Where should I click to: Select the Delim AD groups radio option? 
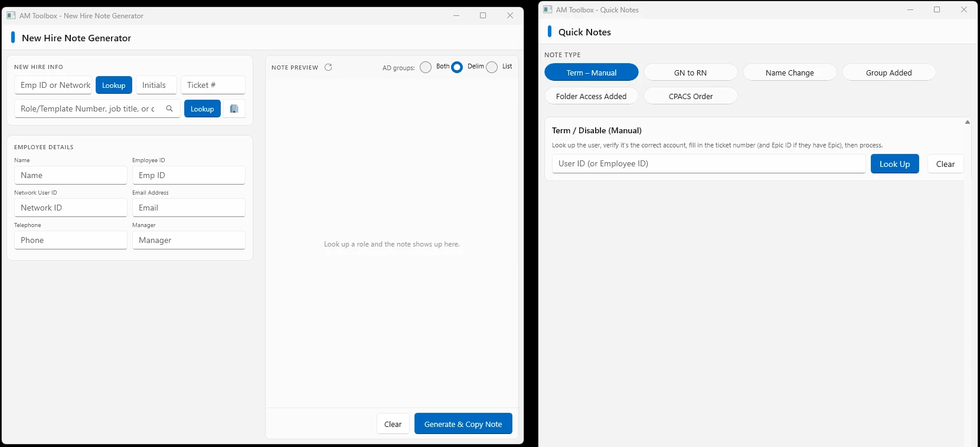pos(457,67)
